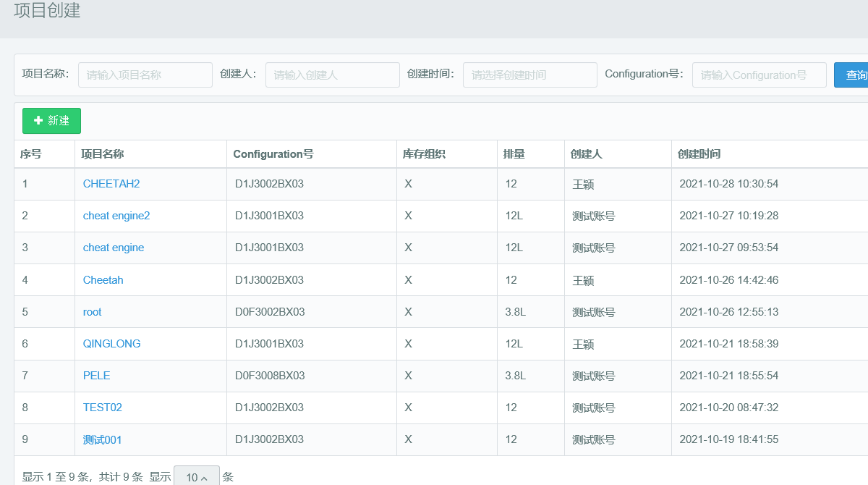The image size is (868, 485).
Task: Click 3.8L displacement in PELE row
Action: point(516,376)
